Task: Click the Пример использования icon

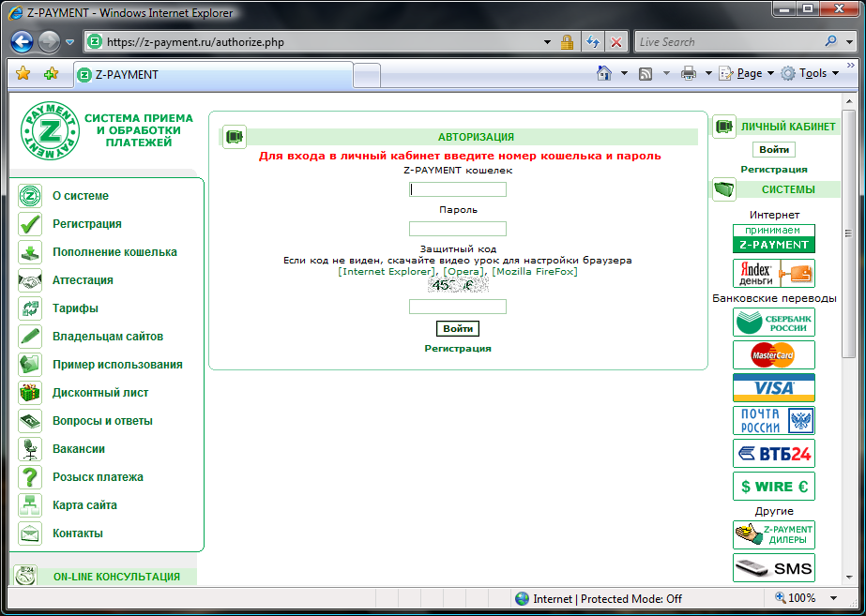Action: tap(30, 365)
